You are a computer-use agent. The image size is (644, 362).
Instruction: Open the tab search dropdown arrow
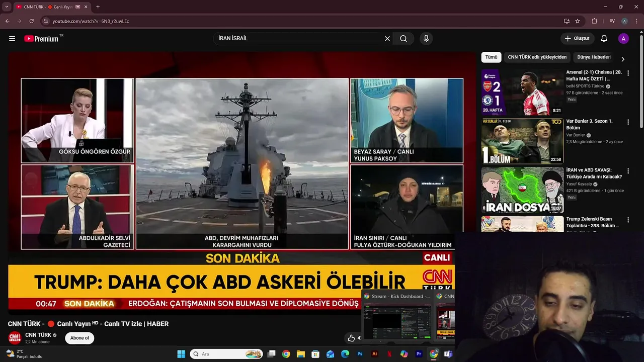tap(7, 7)
